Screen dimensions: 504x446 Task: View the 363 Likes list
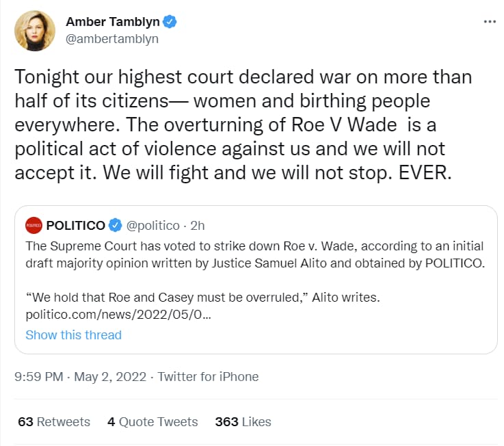[x=243, y=421]
